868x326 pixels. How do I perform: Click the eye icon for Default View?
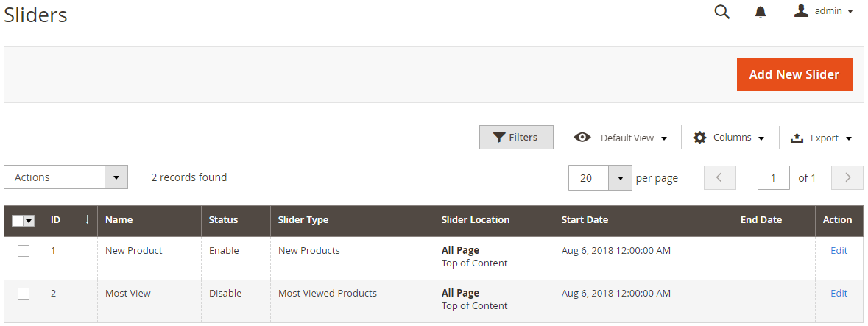(582, 138)
